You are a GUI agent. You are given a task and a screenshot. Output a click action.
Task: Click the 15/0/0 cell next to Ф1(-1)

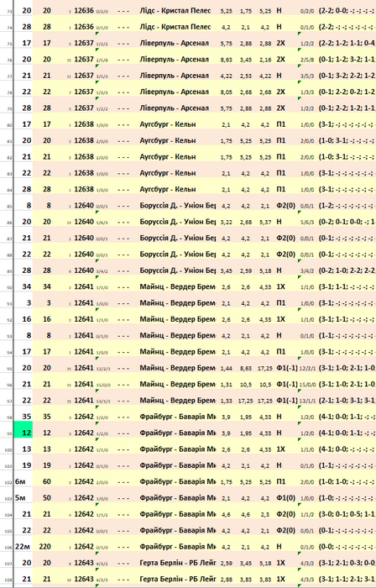[307, 385]
